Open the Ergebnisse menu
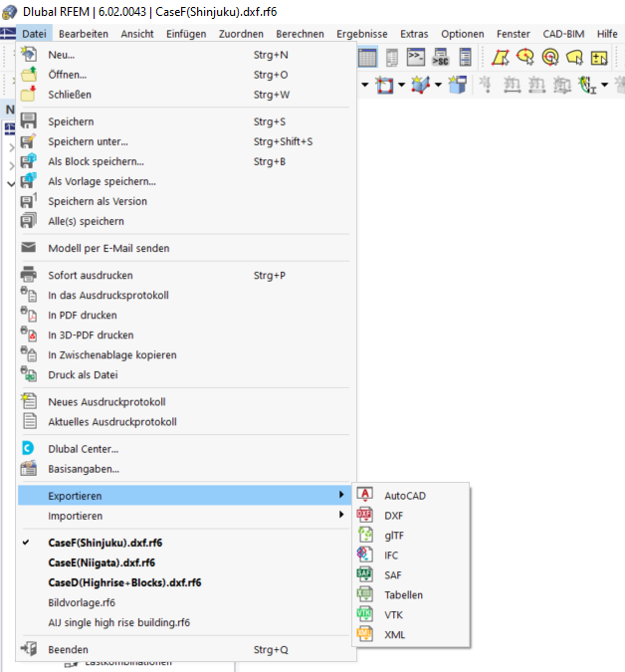Screen dimensions: 625x672 pyautogui.click(x=362, y=34)
